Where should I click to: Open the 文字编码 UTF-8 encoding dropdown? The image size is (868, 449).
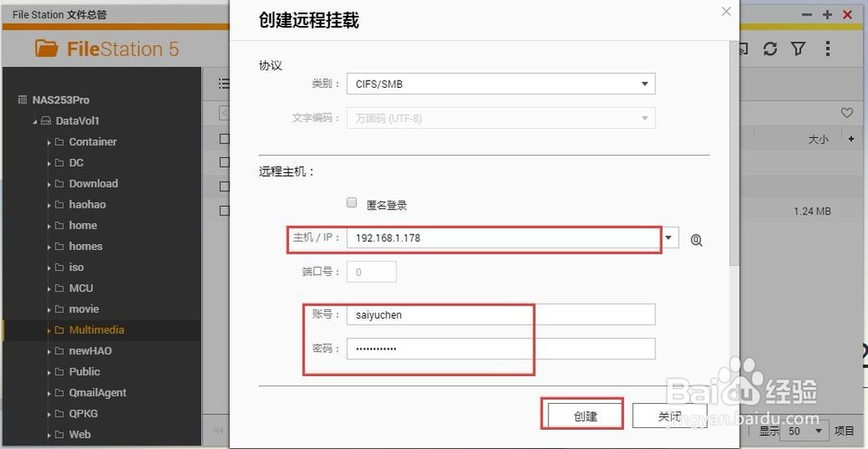coord(501,118)
